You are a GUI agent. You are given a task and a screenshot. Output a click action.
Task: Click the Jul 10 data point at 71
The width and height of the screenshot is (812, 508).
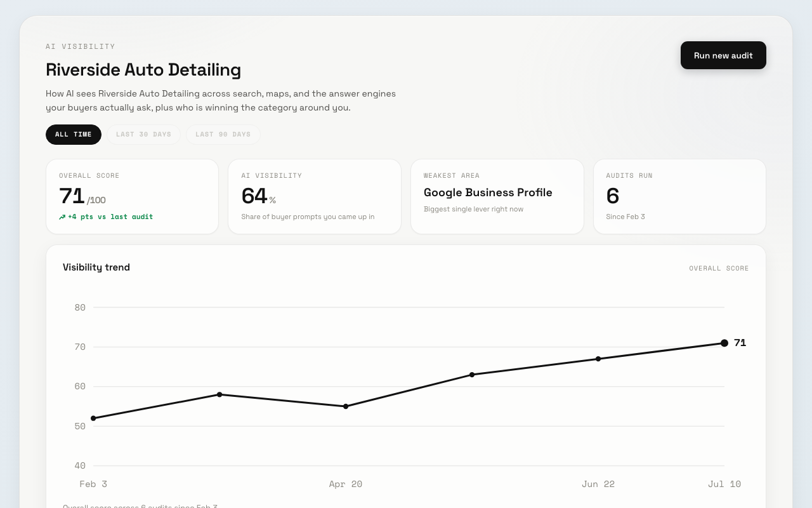click(724, 343)
